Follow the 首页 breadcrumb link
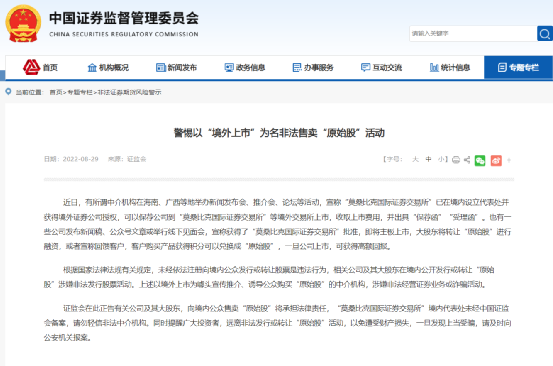 [56, 92]
